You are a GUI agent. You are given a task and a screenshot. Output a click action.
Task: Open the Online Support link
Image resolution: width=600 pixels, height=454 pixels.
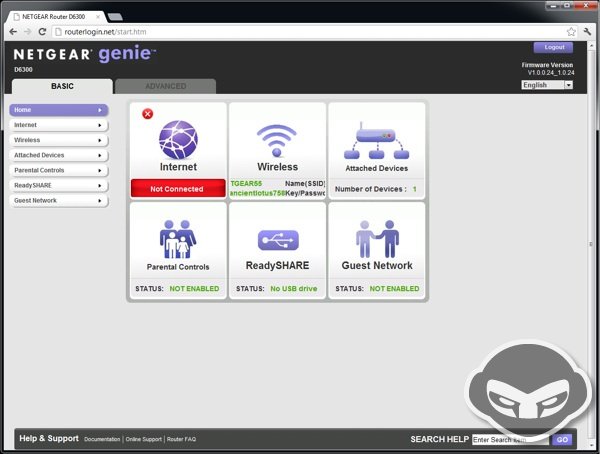(143, 439)
